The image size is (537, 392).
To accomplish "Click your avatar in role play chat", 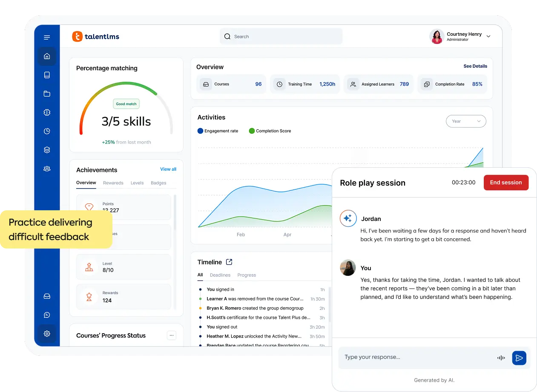I will (x=348, y=268).
